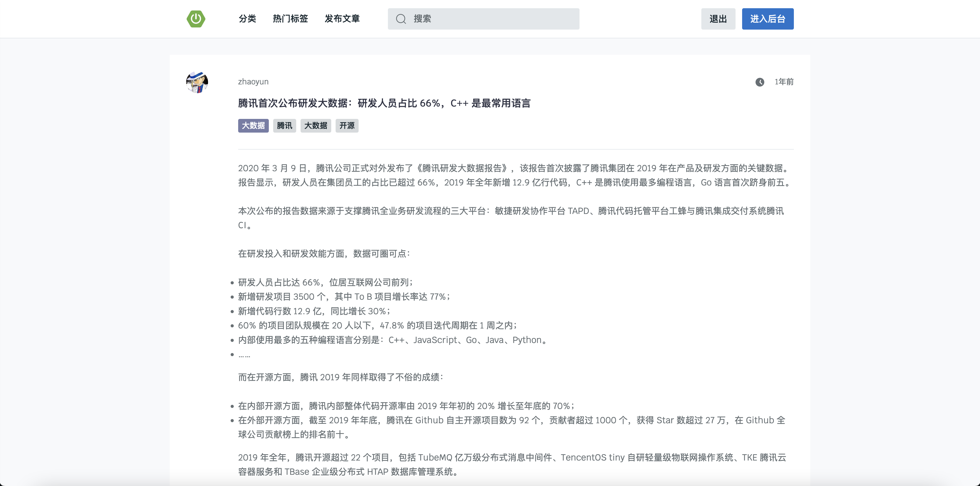Click the clock icon beside 1年前
This screenshot has width=980, height=486.
pos(759,82)
